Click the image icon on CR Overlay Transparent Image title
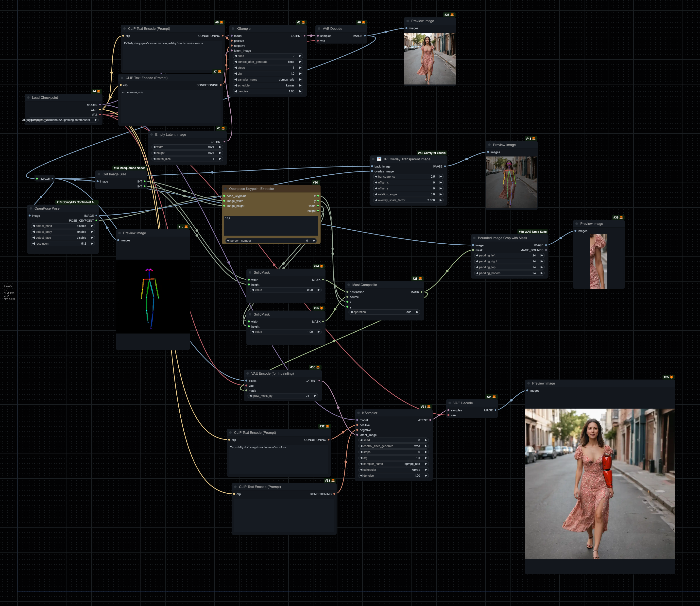Viewport: 700px width, 606px height. (379, 159)
